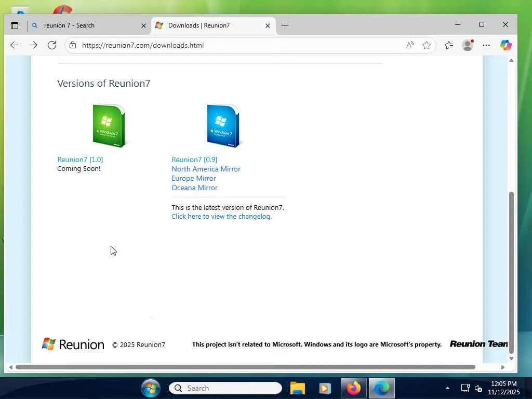Open the clock showing 12:05 PM
Image resolution: width=532 pixels, height=399 pixels.
(504, 388)
